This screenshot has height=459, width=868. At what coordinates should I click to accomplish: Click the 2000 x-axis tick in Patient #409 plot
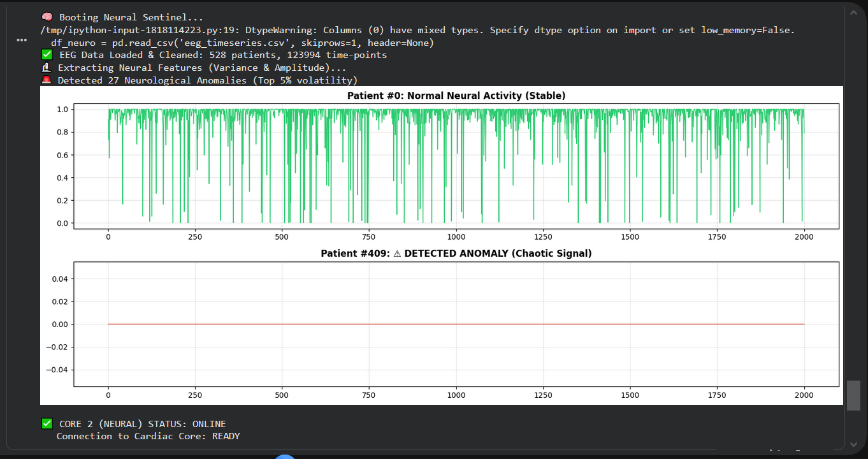point(804,395)
